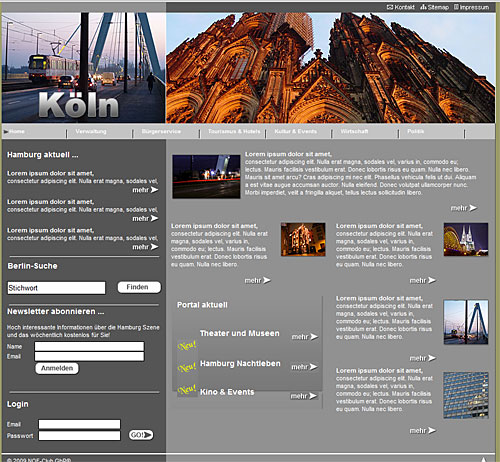
Task: Open Hamburg Nachtleben link
Action: coord(240,364)
